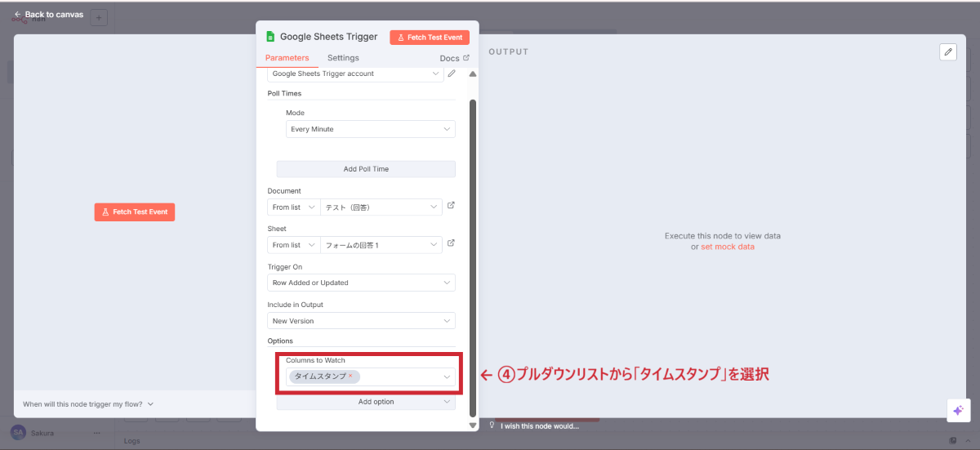Click the AI sparkle assistant icon

point(958,410)
